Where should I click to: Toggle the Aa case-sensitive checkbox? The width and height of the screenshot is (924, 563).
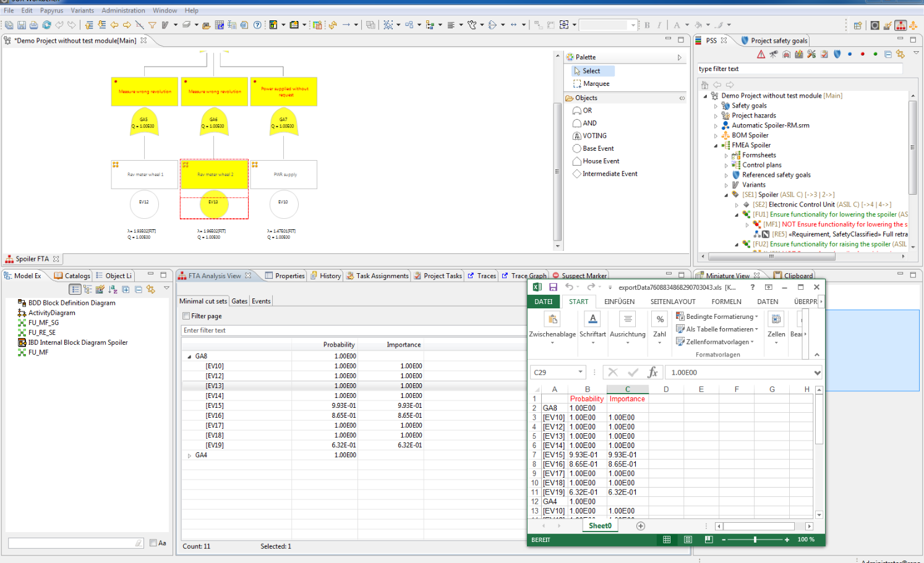153,543
